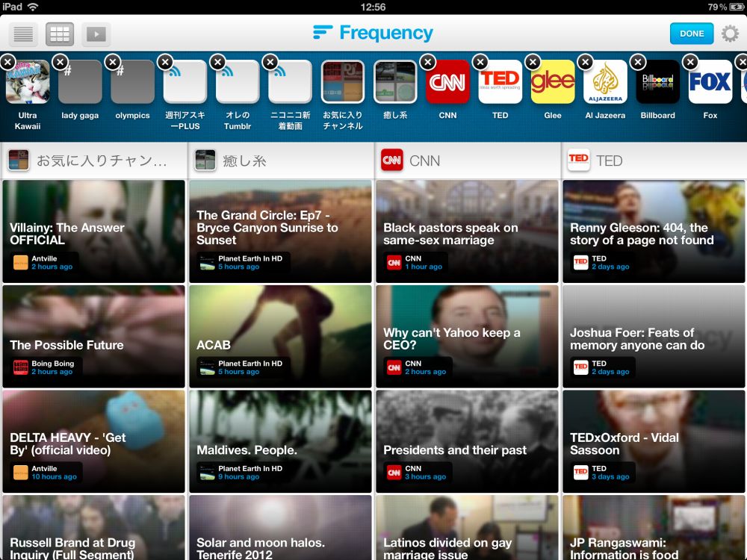
Task: Open the lady gaga hashtag channel
Action: pyautogui.click(x=80, y=82)
